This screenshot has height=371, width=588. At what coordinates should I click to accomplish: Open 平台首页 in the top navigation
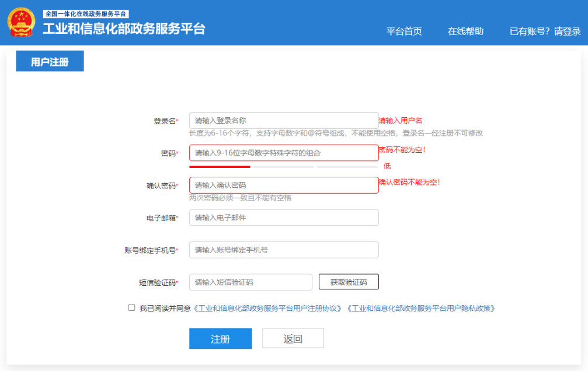403,32
